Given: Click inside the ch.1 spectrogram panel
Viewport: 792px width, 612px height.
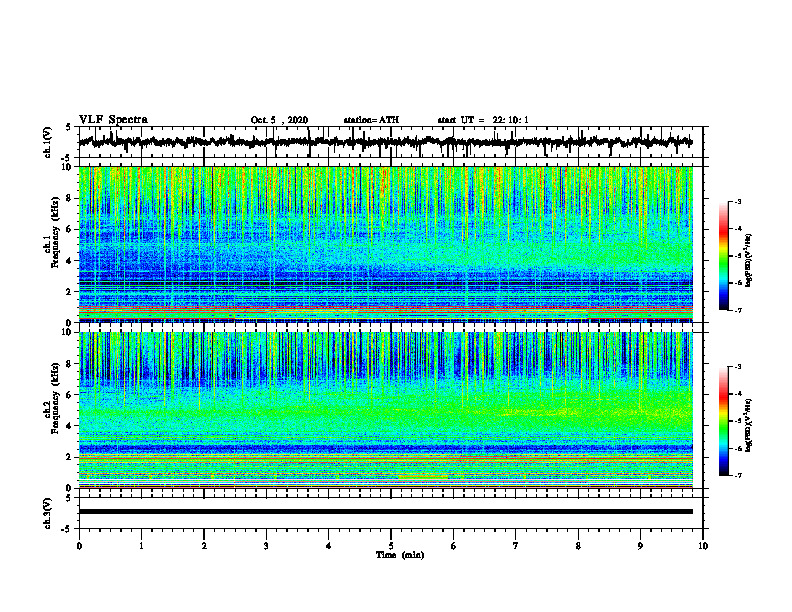Looking at the screenshot, I should click(385, 244).
